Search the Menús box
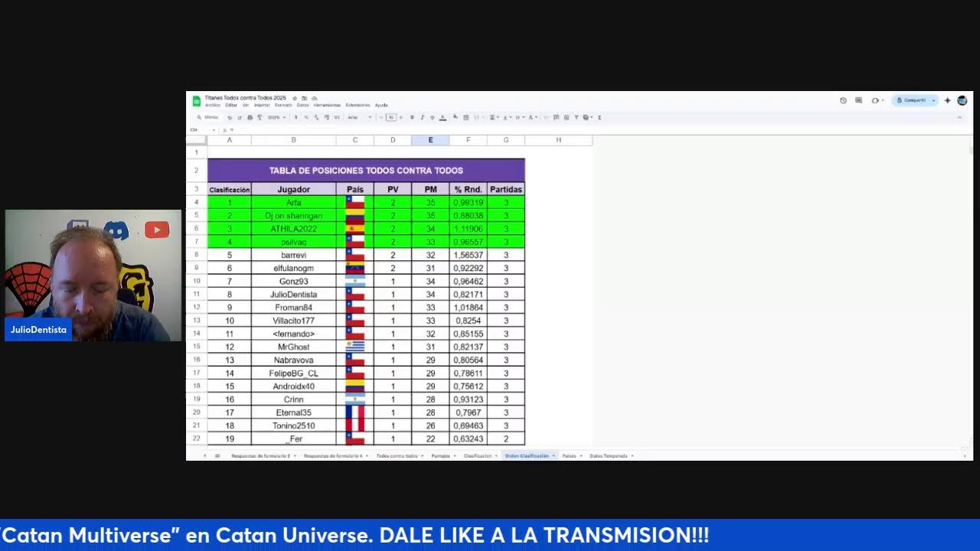The width and height of the screenshot is (980, 551). [x=207, y=117]
